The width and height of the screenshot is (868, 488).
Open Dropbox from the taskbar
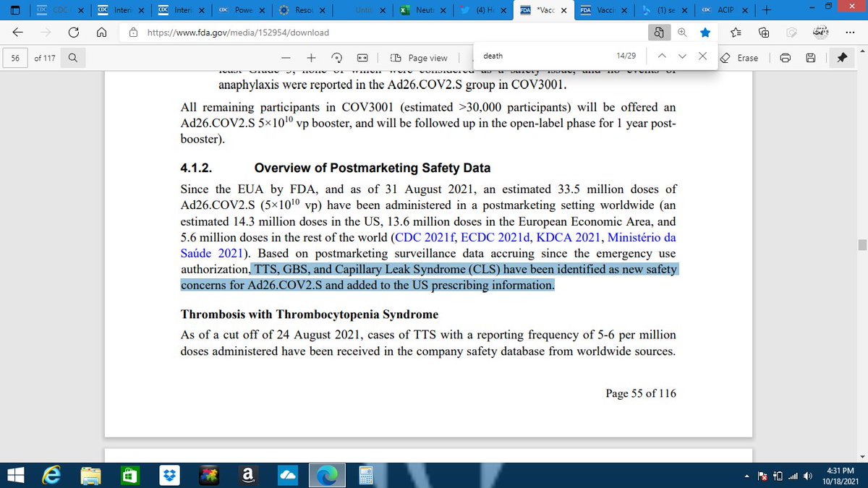click(x=170, y=475)
